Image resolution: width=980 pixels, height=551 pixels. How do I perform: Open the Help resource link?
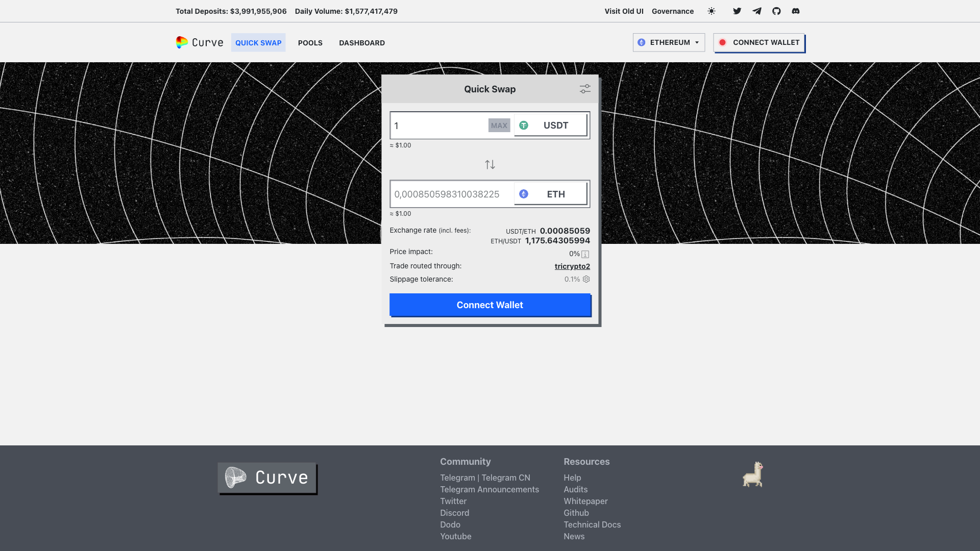572,478
